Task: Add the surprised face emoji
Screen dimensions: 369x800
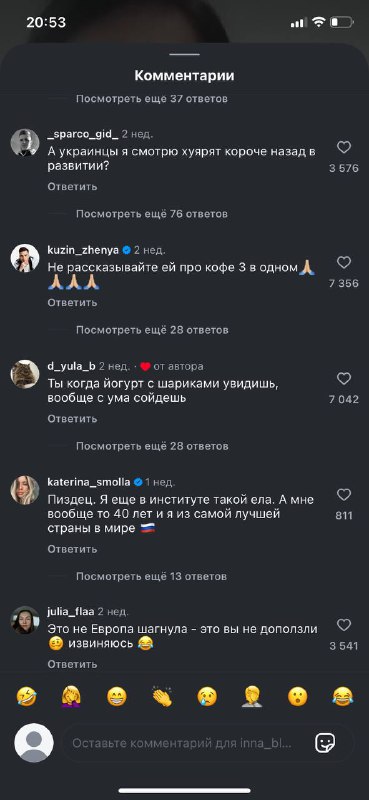Action: [x=298, y=696]
